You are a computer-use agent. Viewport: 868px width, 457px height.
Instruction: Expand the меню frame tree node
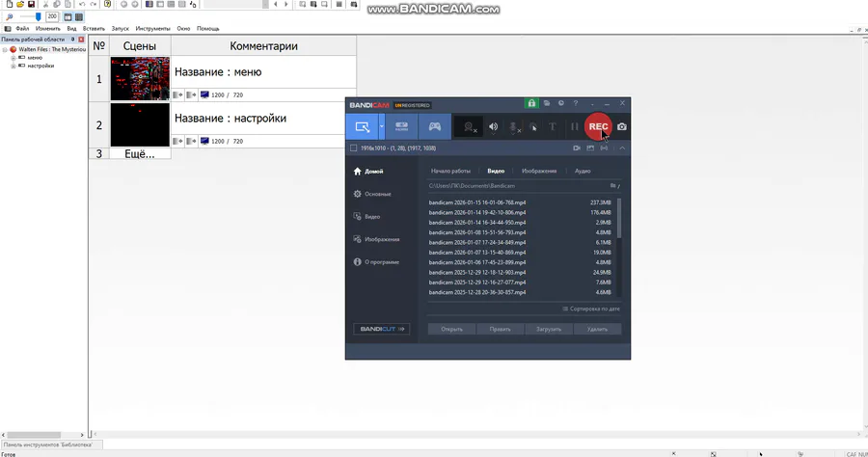click(x=14, y=58)
